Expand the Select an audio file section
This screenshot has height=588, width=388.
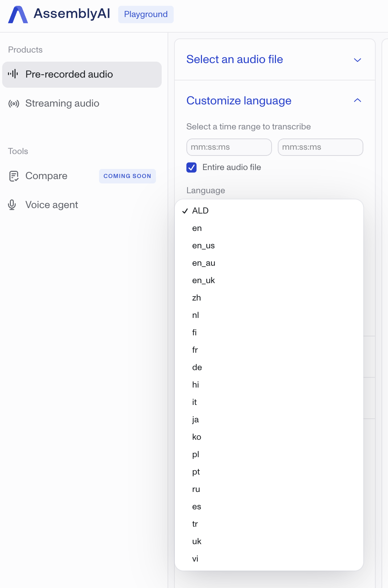357,60
